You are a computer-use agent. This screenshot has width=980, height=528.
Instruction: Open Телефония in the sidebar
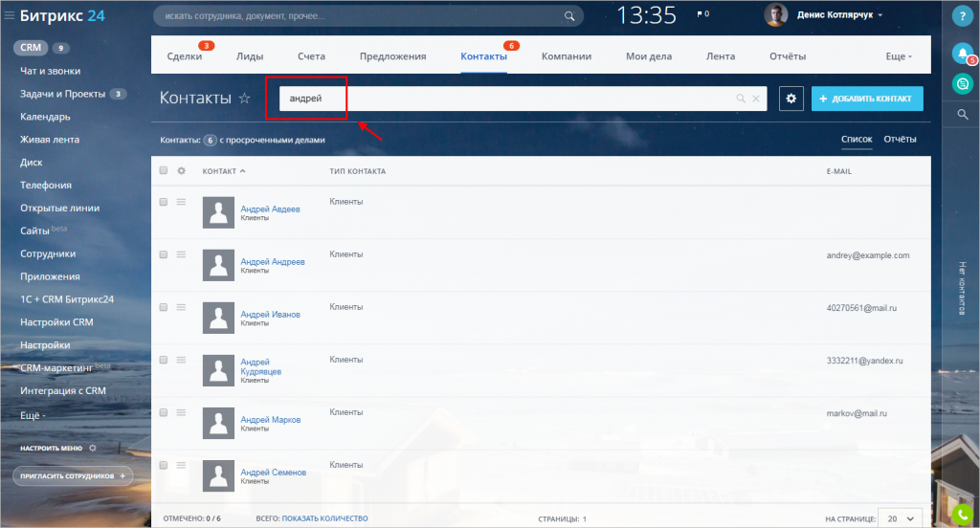(46, 185)
